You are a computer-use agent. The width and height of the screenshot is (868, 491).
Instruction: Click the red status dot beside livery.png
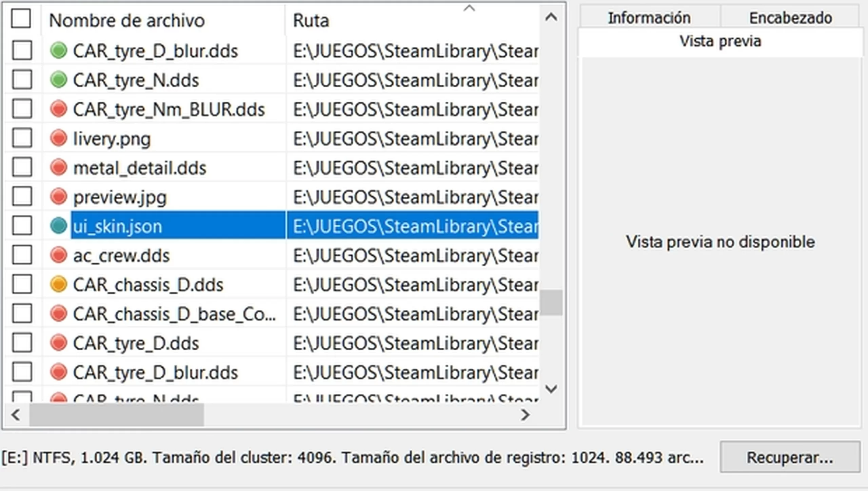[x=58, y=138]
